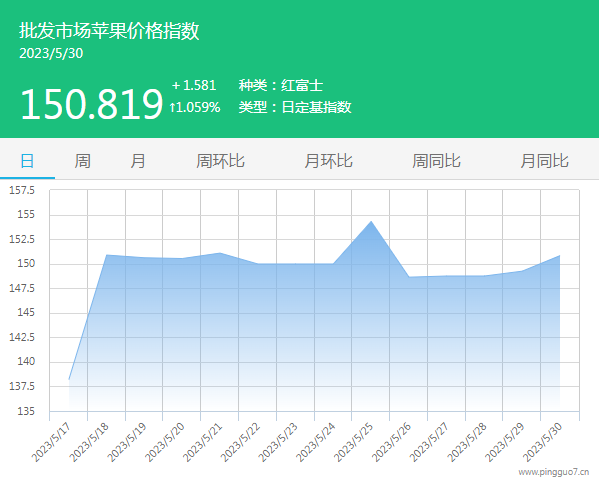Click the 135 y-axis label

point(26,412)
